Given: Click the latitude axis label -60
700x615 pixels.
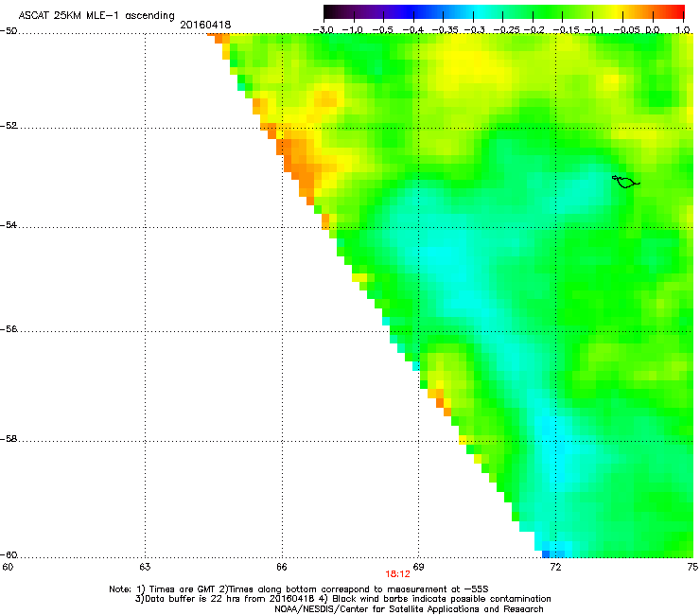Looking at the screenshot, I should tap(9, 554).
